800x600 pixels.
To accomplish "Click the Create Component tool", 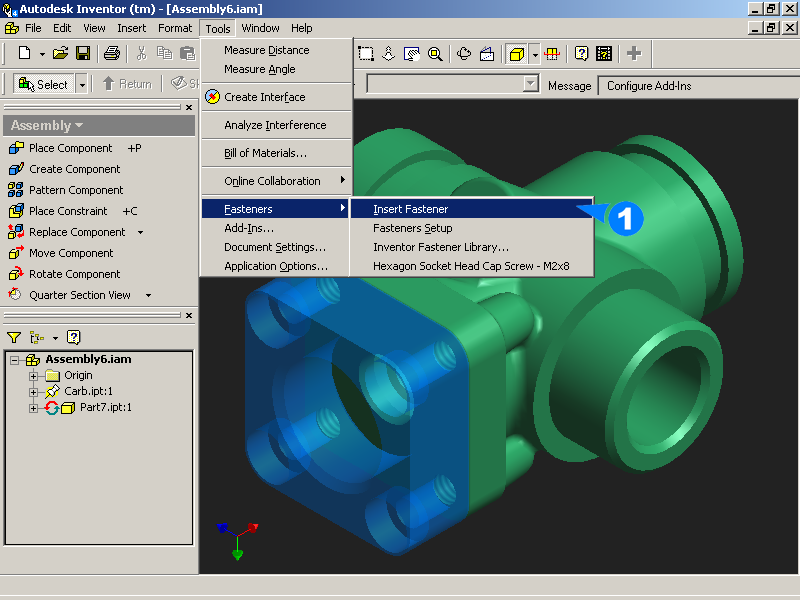I will (64, 169).
